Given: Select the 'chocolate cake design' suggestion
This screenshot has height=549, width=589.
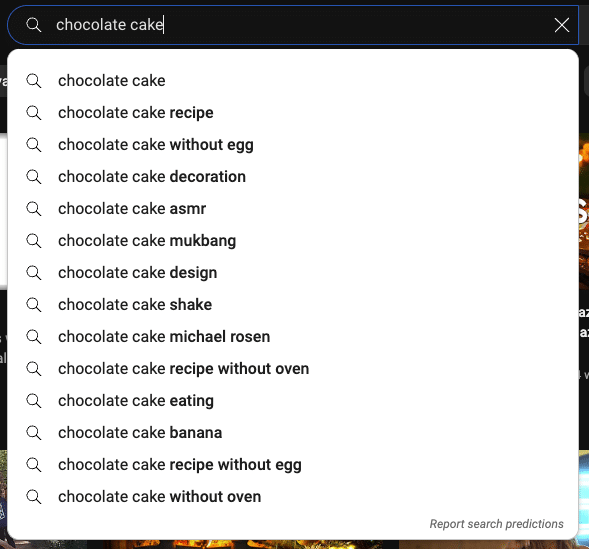Looking at the screenshot, I should pos(293,273).
